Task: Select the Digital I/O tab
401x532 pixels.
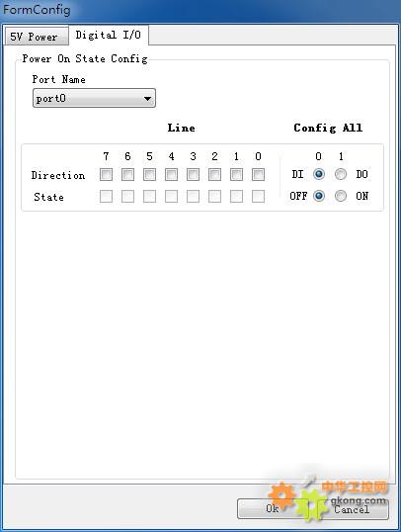Action: (108, 35)
